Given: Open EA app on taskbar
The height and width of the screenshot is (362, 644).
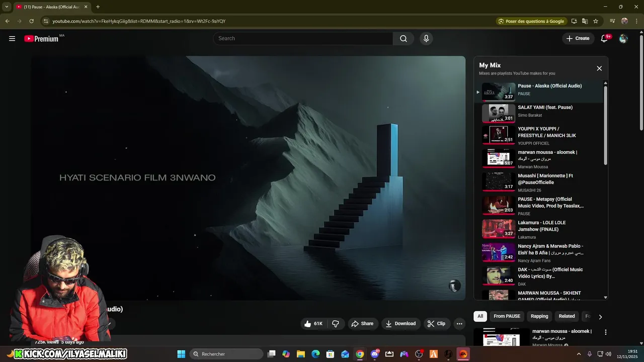Looking at the screenshot, I should [x=463, y=354].
